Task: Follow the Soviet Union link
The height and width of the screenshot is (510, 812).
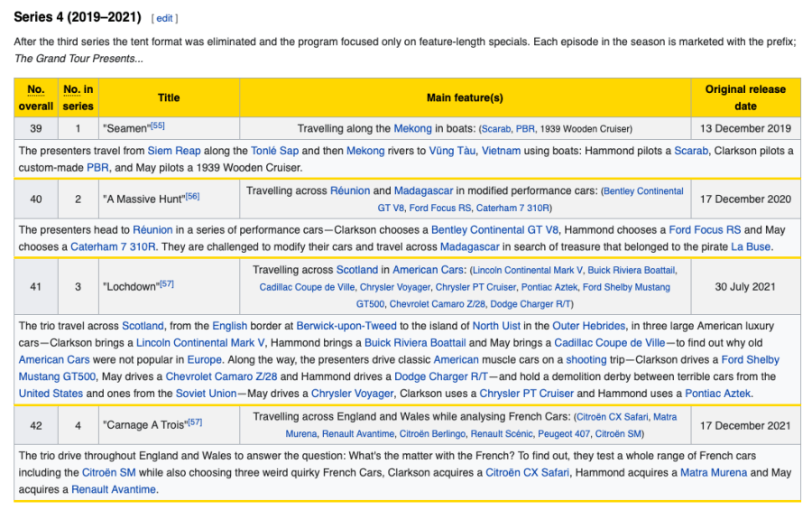Action: tap(206, 394)
